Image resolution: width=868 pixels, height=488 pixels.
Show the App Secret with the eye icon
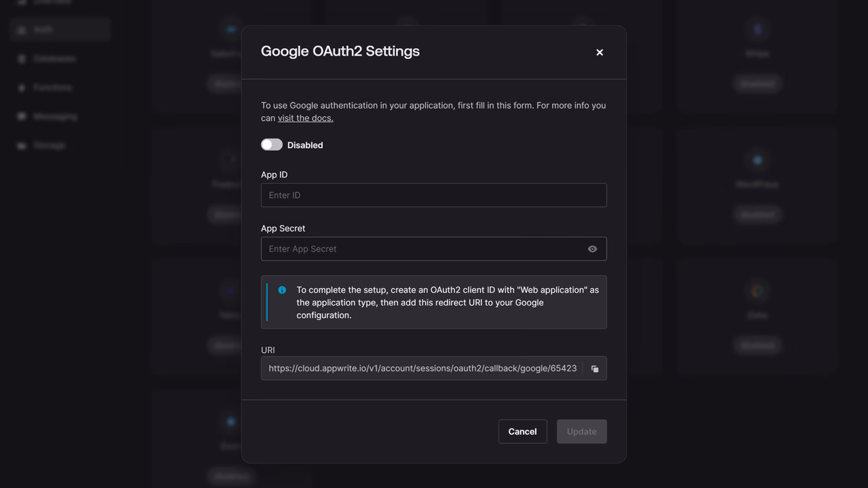pyautogui.click(x=593, y=249)
